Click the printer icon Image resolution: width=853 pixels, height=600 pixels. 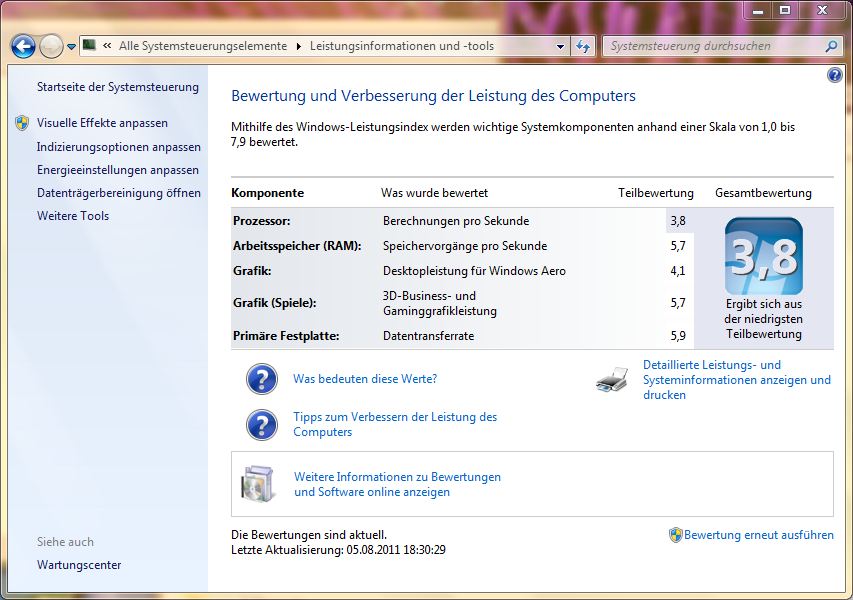613,380
